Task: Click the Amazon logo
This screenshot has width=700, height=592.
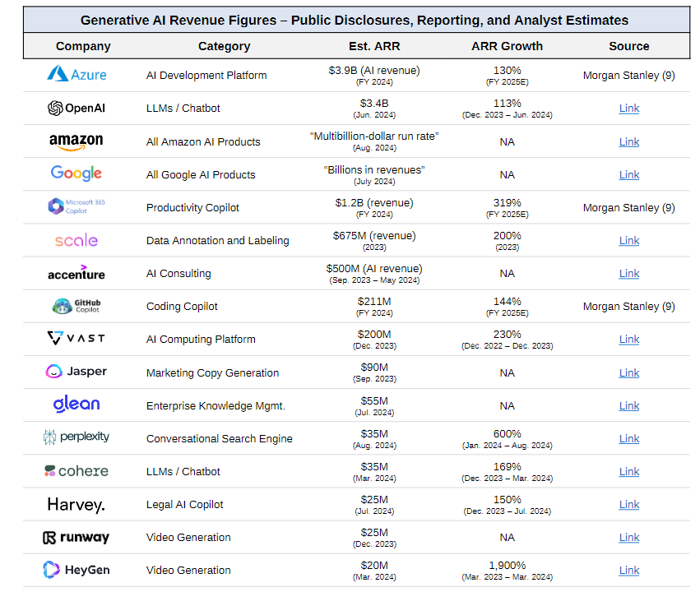Action: click(76, 142)
